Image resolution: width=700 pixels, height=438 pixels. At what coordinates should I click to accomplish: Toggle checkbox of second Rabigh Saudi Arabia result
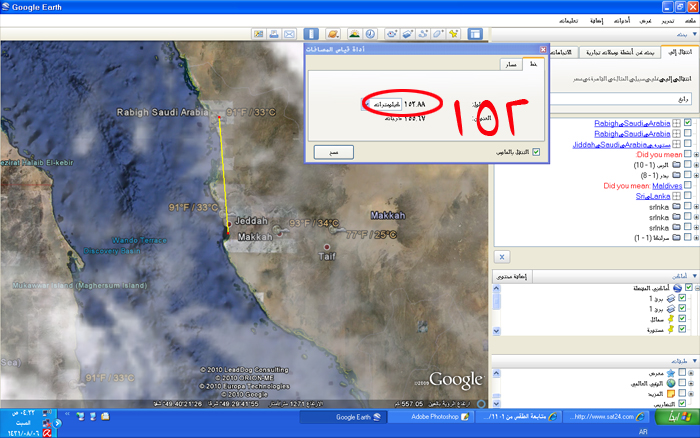click(x=688, y=133)
